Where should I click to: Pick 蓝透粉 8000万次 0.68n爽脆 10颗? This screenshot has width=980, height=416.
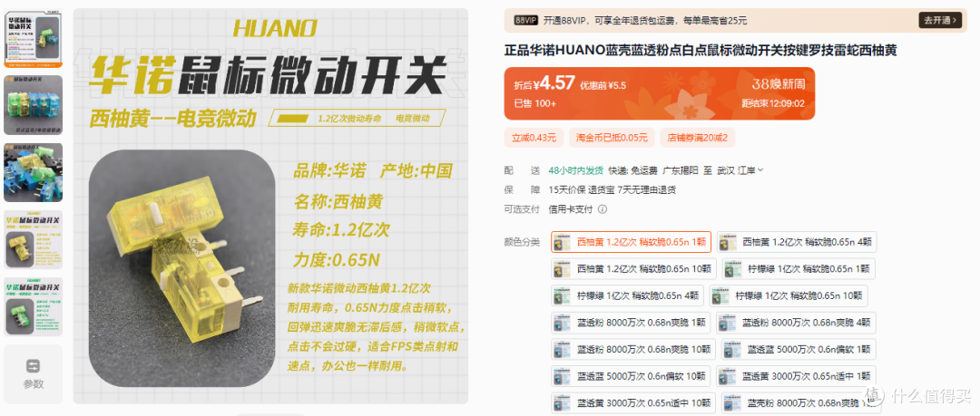click(x=633, y=349)
